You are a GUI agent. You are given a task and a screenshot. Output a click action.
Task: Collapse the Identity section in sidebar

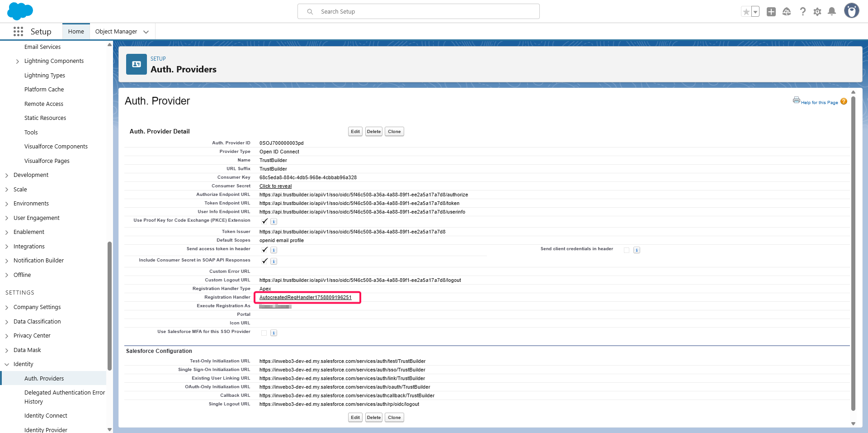tap(7, 364)
